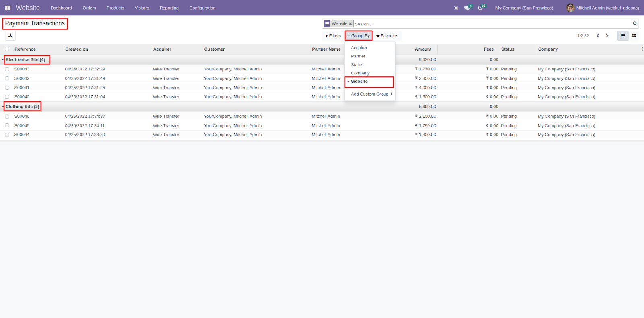The height and width of the screenshot is (318, 644).
Task: Expand Add Custom Group submenu
Action: tap(370, 94)
